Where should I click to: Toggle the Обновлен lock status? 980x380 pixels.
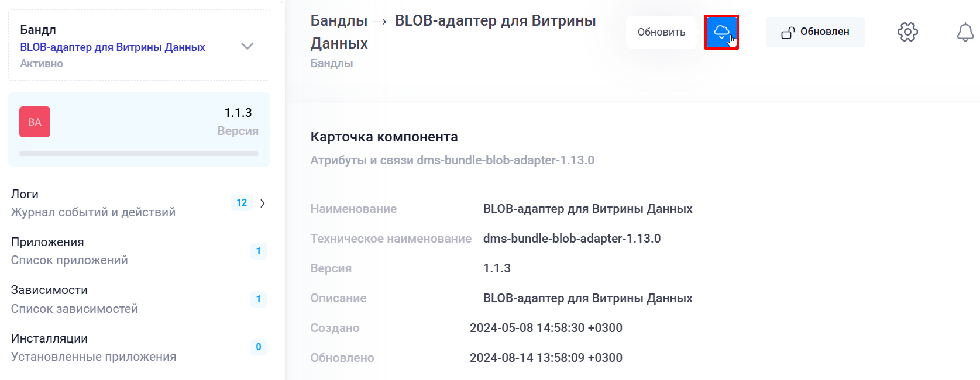(x=814, y=32)
